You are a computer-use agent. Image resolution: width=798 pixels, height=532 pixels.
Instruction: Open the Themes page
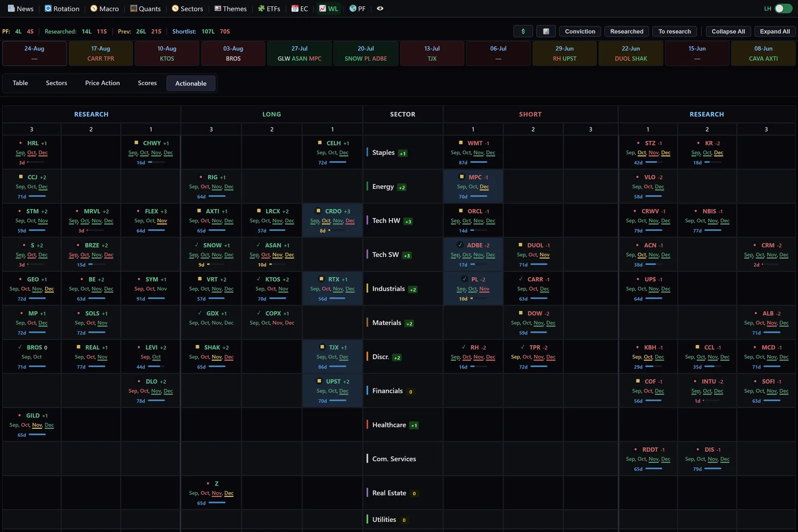coord(230,8)
